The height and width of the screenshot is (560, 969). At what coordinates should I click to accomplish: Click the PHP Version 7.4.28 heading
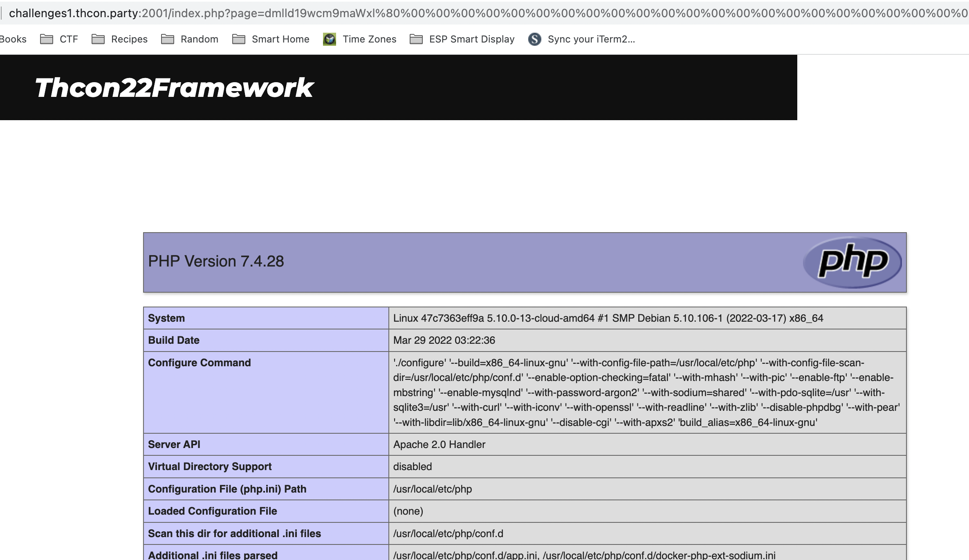pos(216,261)
